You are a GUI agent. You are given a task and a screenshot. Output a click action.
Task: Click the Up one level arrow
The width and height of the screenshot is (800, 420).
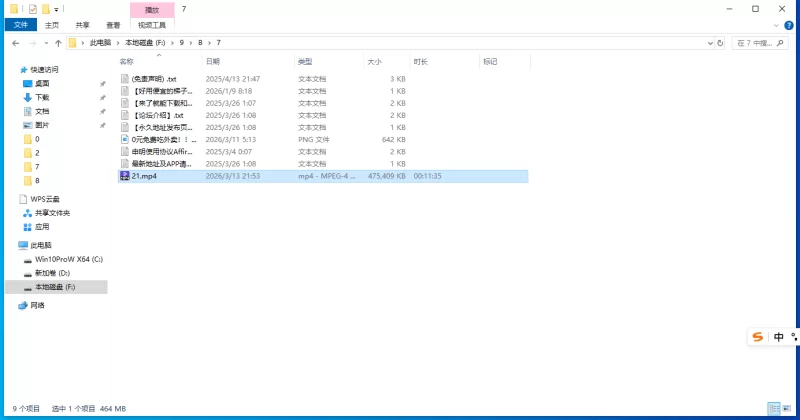(59, 43)
